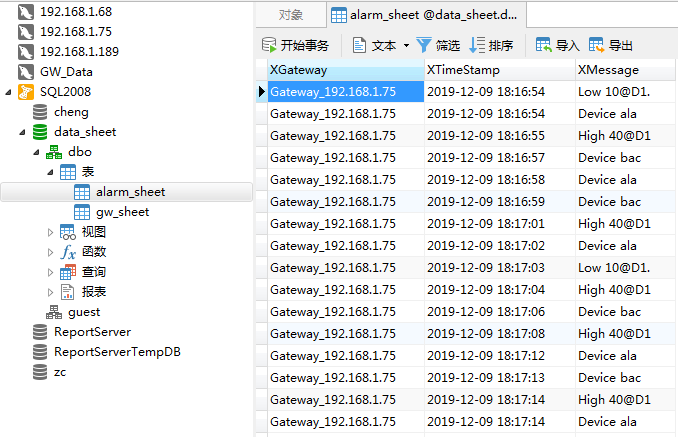Image resolution: width=678 pixels, height=437 pixels.
Task: Click the 文本 text toolbar button
Action: (x=374, y=45)
